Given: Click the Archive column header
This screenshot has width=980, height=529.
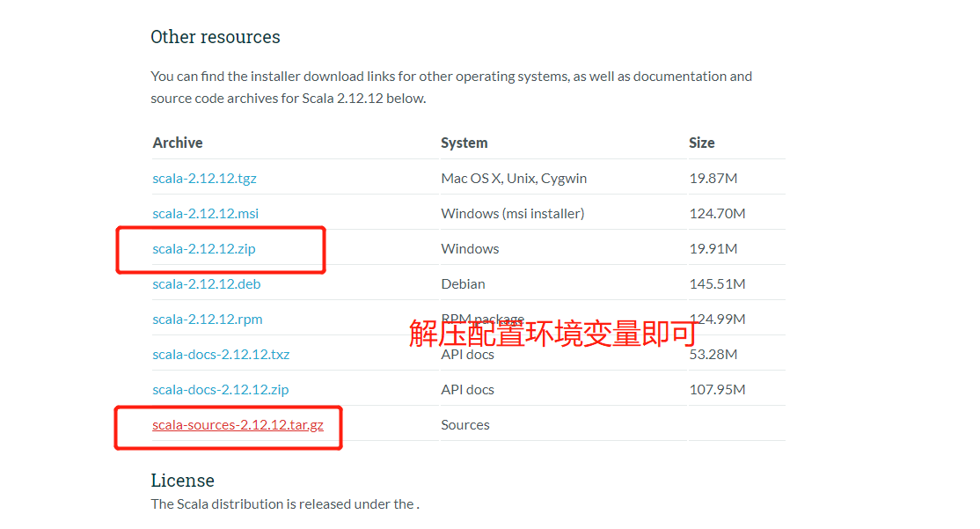Looking at the screenshot, I should coord(178,143).
